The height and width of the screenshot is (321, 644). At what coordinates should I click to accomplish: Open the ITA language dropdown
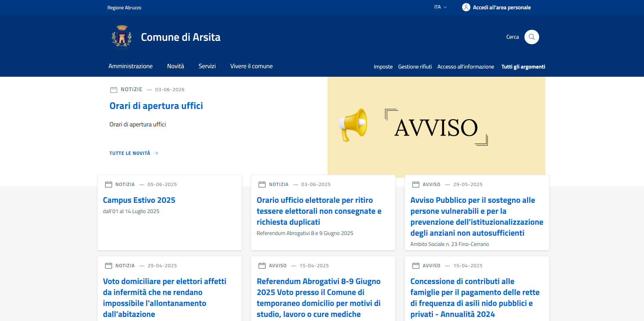tap(441, 7)
